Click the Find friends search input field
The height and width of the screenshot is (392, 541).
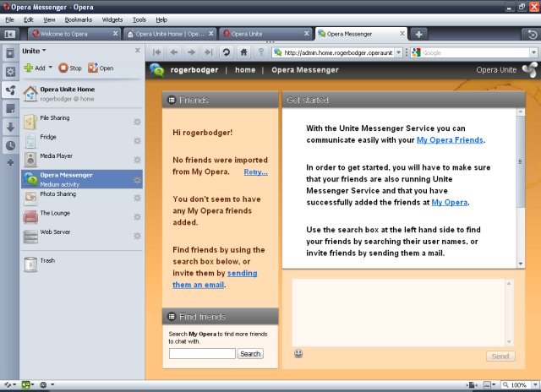pyautogui.click(x=202, y=354)
